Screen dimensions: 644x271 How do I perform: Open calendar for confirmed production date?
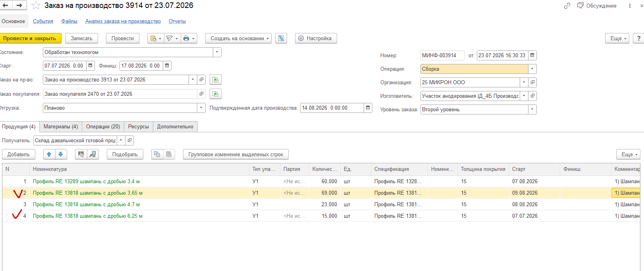point(368,108)
